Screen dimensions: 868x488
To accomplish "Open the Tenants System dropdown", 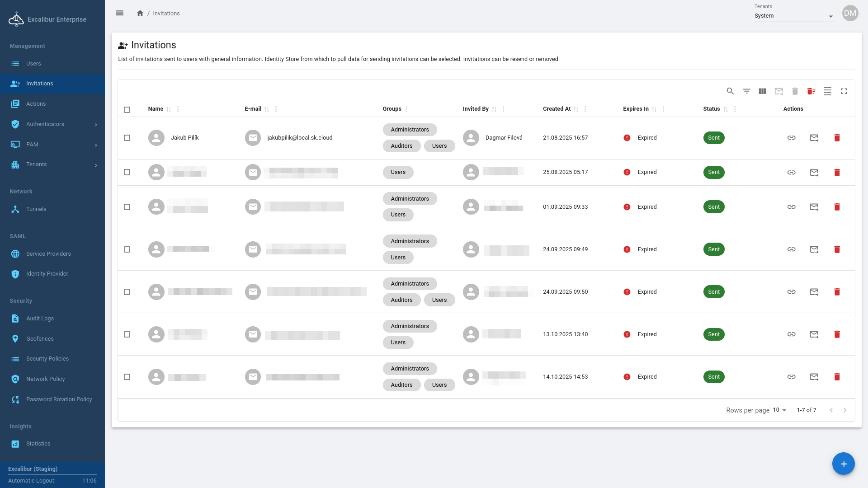I will pyautogui.click(x=794, y=16).
